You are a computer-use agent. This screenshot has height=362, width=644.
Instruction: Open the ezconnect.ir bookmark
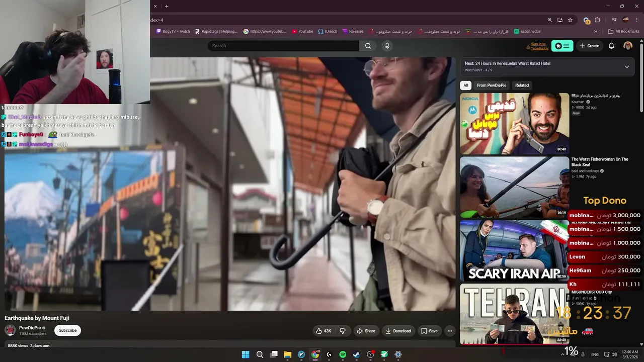click(527, 31)
